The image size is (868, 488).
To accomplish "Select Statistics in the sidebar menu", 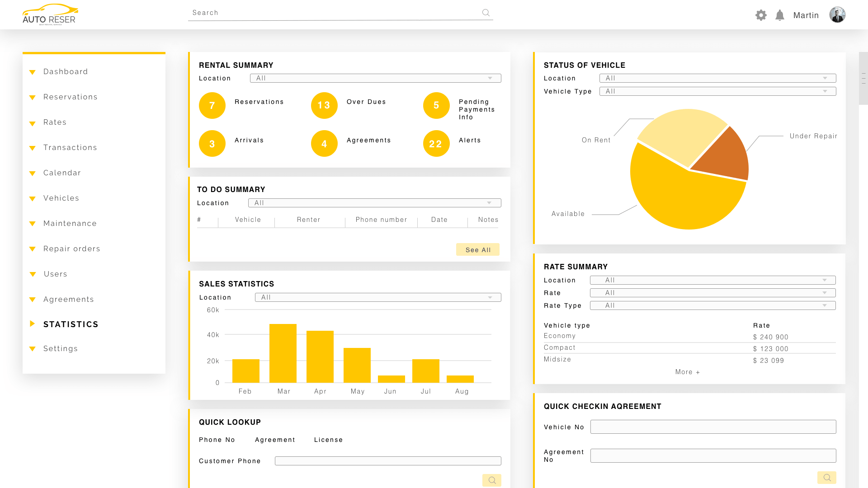I will coord(71,324).
